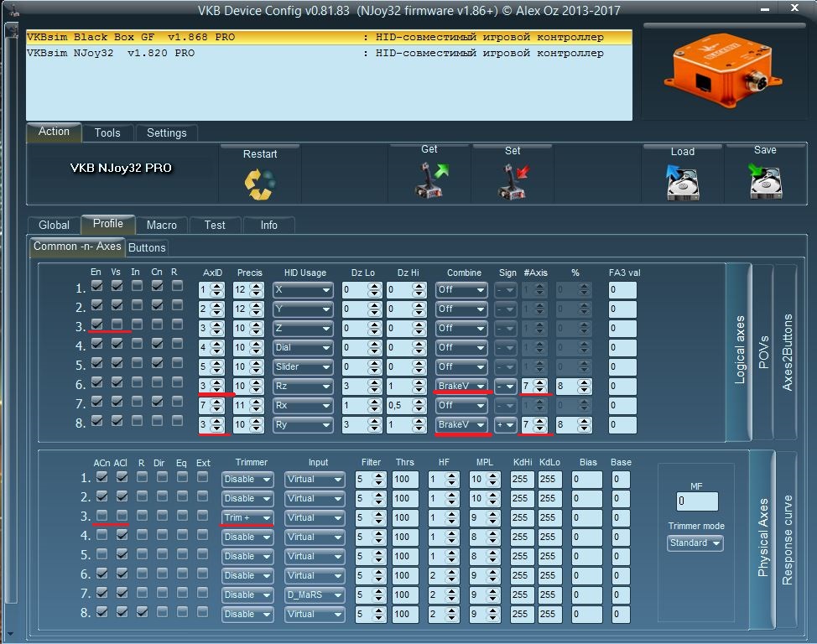Click the Get joystick icon
The image size is (817, 644).
coord(430,179)
